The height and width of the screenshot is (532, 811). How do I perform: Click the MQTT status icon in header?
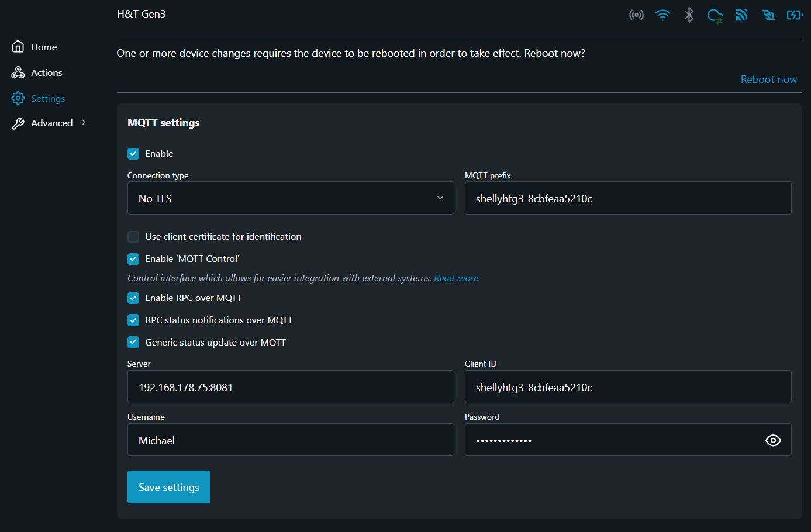(x=741, y=15)
